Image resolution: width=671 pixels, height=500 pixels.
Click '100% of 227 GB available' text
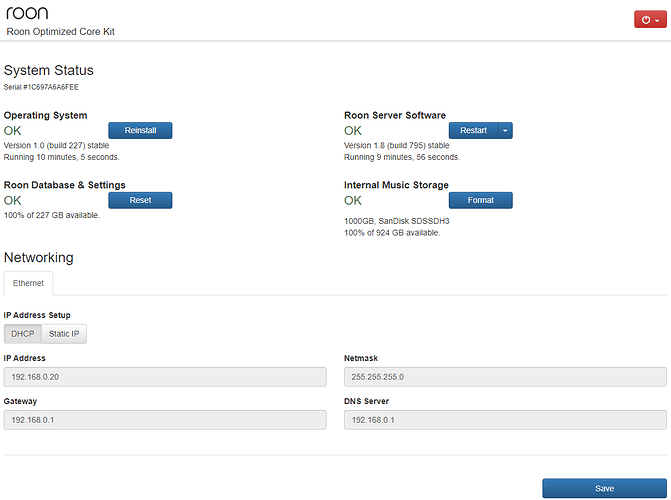coord(52,215)
